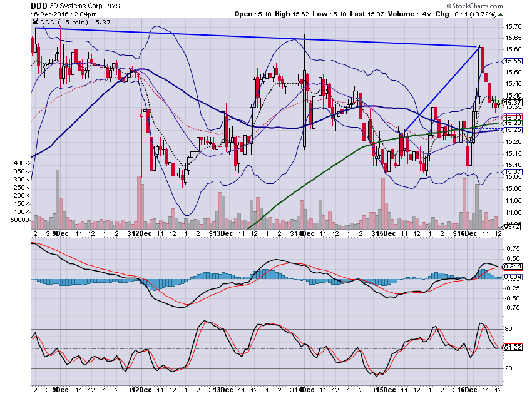Image resolution: width=532 pixels, height=396 pixels.
Task: Click the 400K volume axis label
Action: click(x=21, y=163)
